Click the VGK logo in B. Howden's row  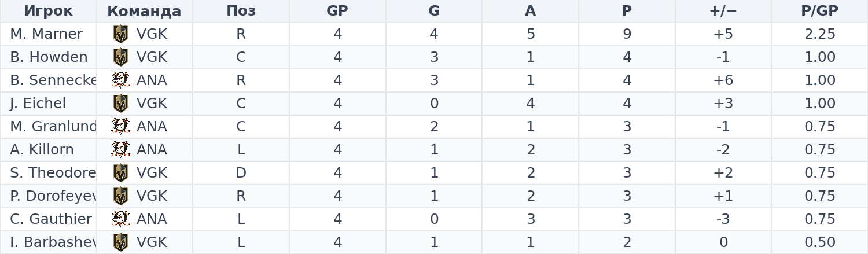pyautogui.click(x=120, y=57)
